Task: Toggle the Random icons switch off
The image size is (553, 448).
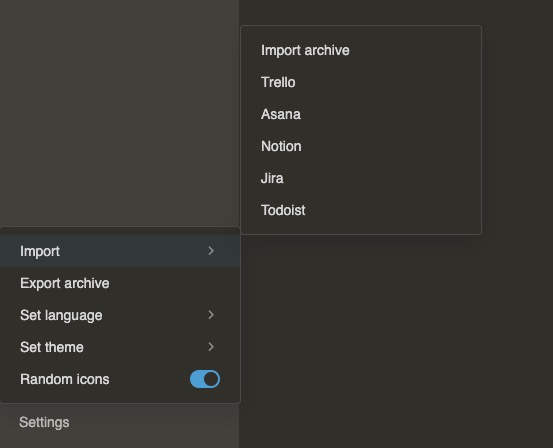Action: pos(205,379)
